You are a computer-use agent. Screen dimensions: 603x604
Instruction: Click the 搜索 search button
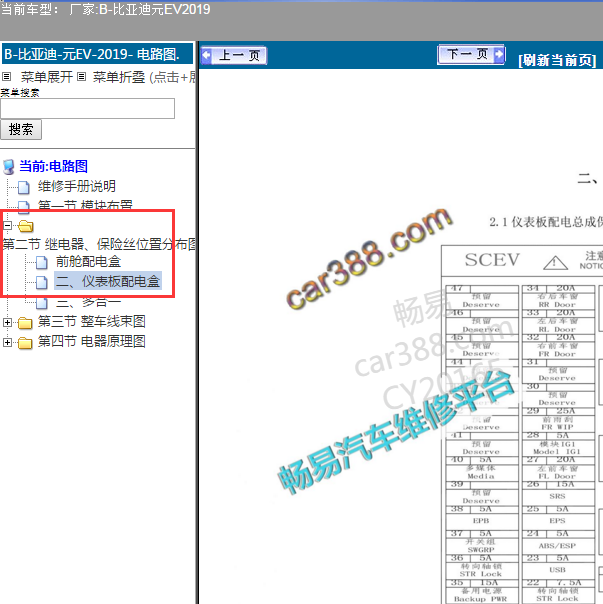click(x=21, y=129)
